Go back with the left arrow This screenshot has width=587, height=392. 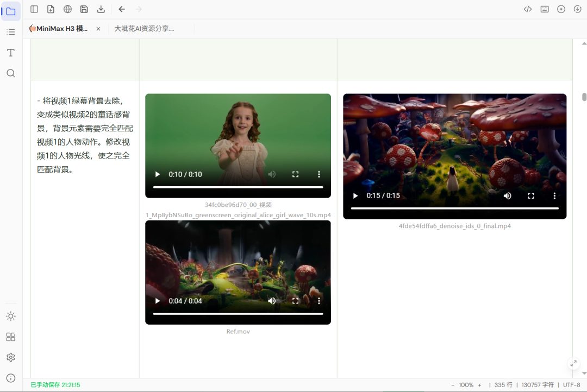coord(122,9)
